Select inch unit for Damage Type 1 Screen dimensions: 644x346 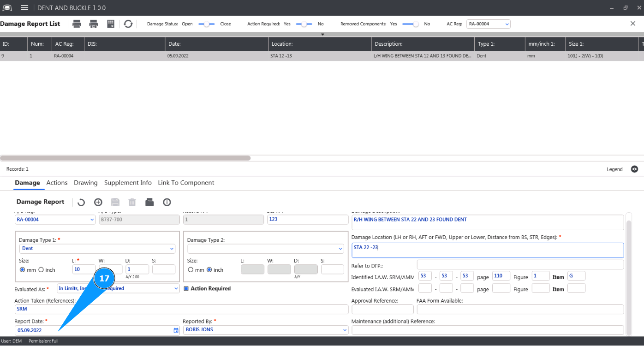[41, 270]
